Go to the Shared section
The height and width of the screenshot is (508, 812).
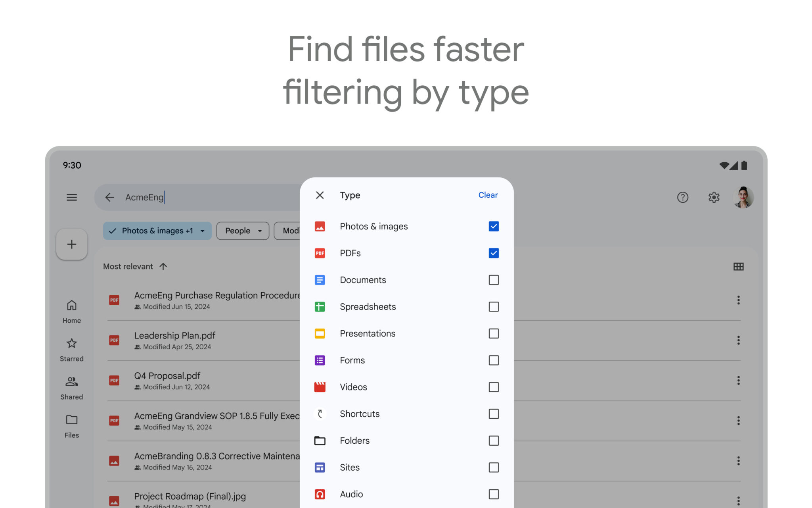click(71, 387)
